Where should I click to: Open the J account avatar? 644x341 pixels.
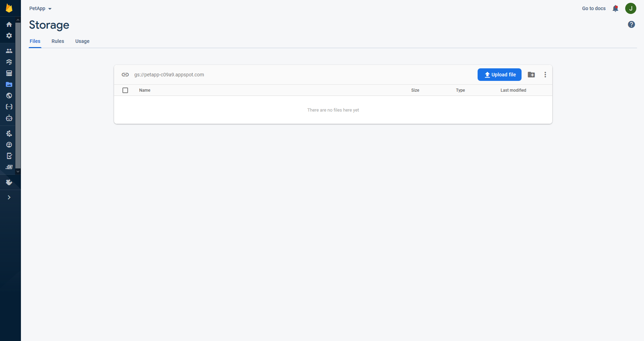tap(630, 8)
